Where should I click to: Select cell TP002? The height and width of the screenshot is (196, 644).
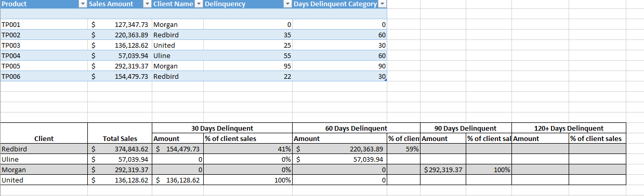44,35
